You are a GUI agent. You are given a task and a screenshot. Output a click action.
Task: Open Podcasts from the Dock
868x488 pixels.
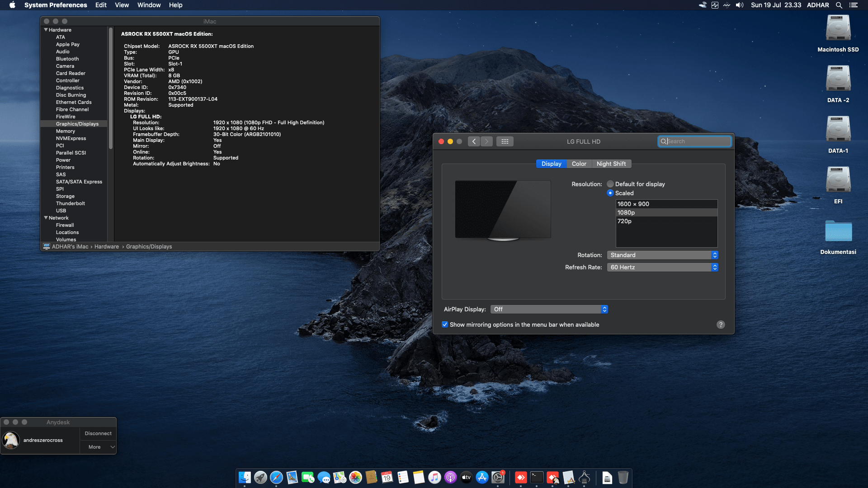coord(451,478)
